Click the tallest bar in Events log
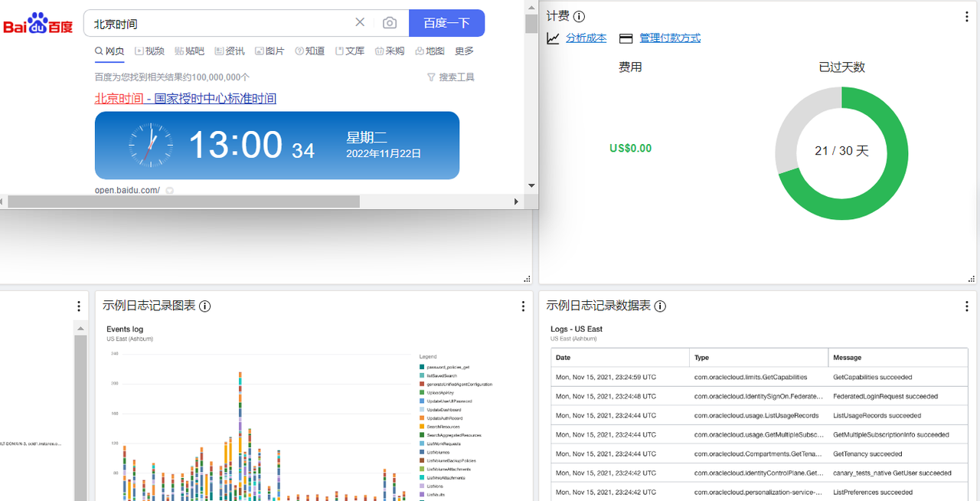Viewport: 980px width, 501px height. click(x=240, y=437)
